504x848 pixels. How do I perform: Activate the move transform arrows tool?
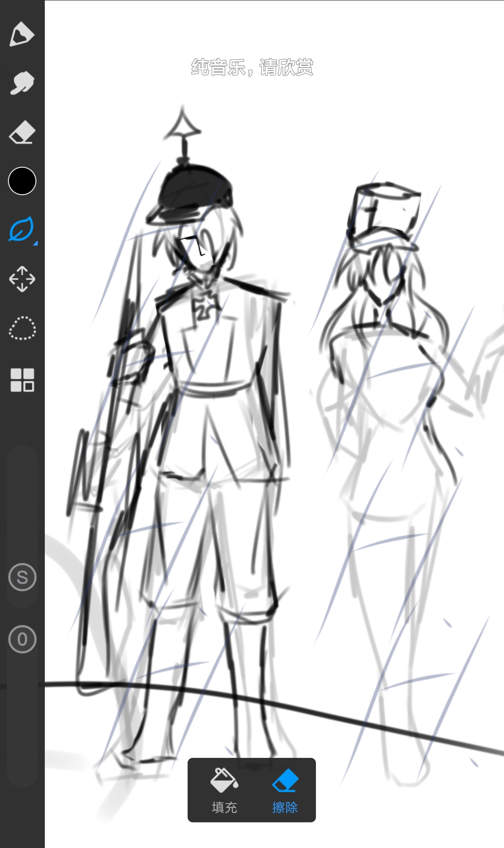[22, 279]
